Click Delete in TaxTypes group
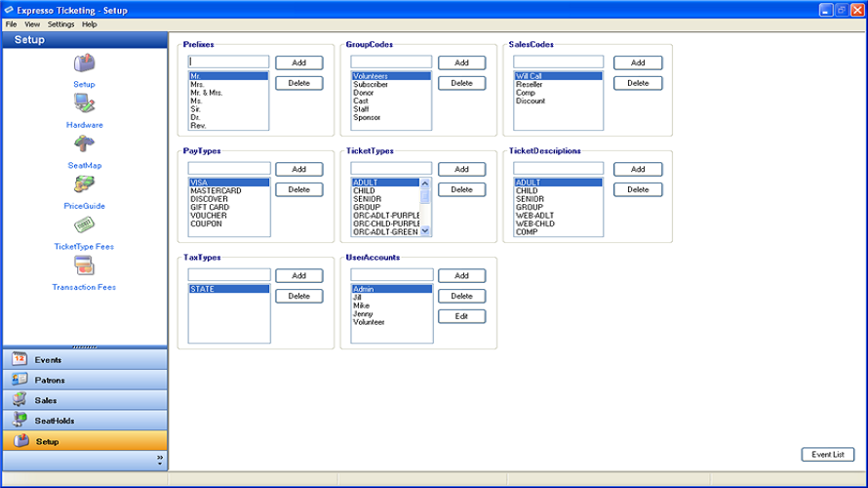 (x=299, y=296)
